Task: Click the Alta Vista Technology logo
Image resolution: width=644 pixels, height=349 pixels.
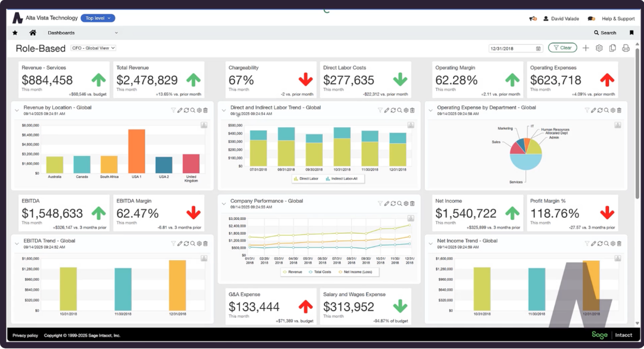Action: click(x=17, y=18)
